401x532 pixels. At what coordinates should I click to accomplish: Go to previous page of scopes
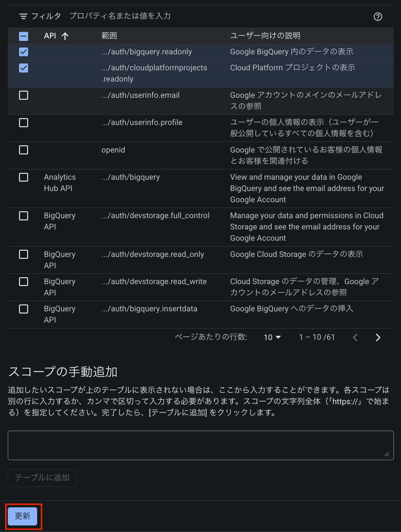pyautogui.click(x=355, y=337)
